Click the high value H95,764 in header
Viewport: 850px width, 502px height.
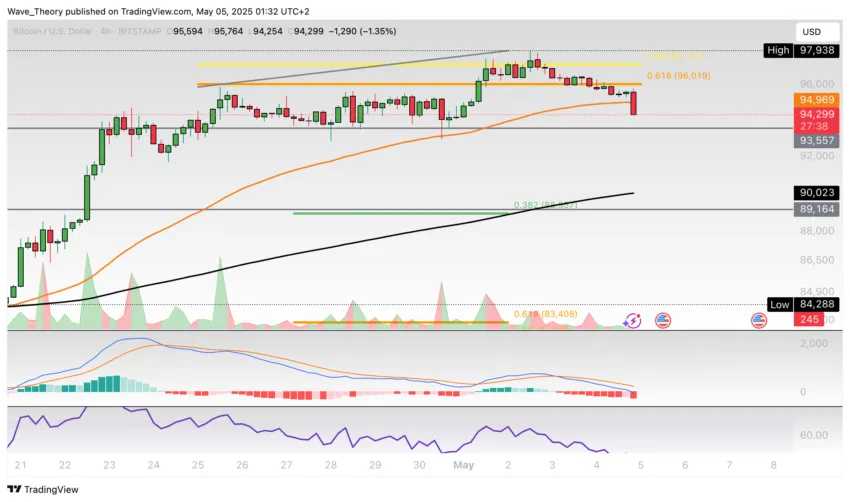226,31
